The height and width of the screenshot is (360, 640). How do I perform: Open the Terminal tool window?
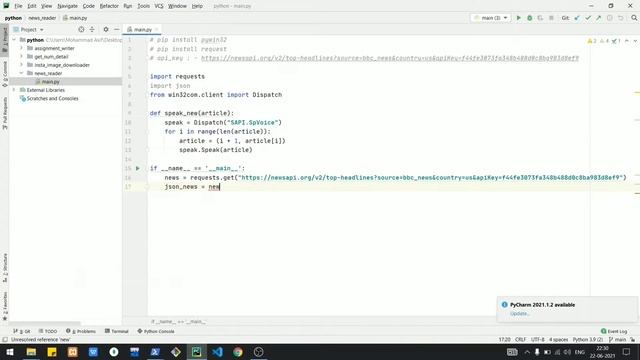point(117,331)
